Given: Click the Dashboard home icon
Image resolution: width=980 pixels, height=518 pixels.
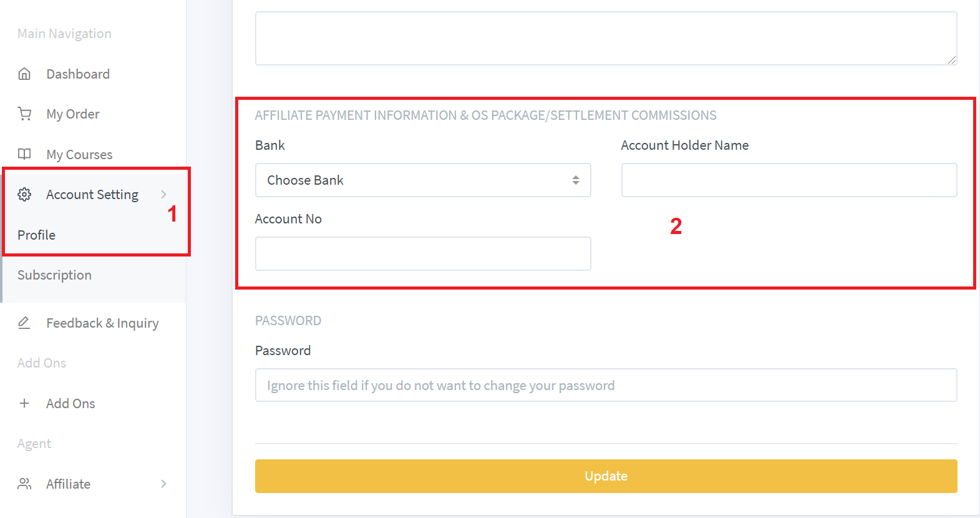Looking at the screenshot, I should pyautogui.click(x=24, y=74).
